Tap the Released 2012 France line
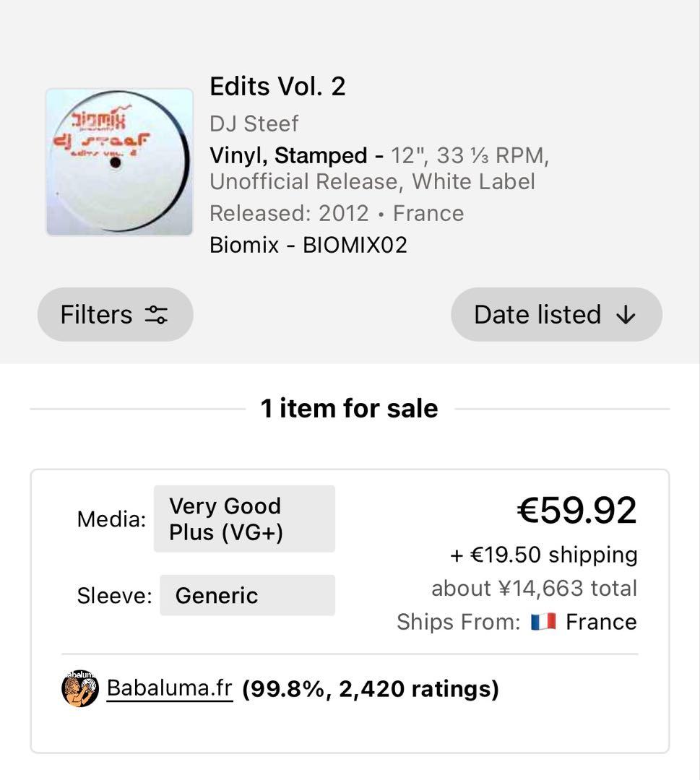 tap(337, 213)
